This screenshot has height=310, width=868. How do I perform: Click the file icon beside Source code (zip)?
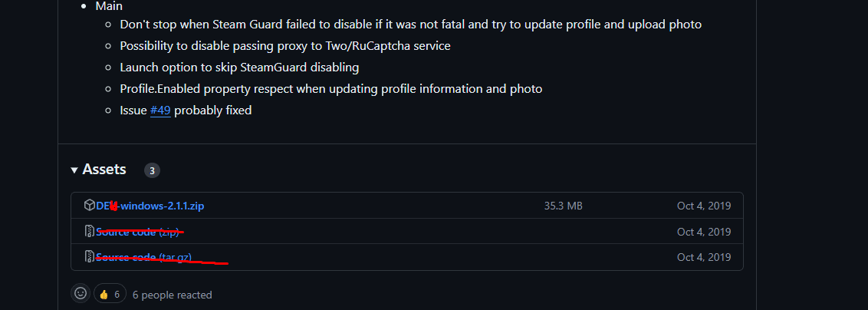tap(89, 232)
